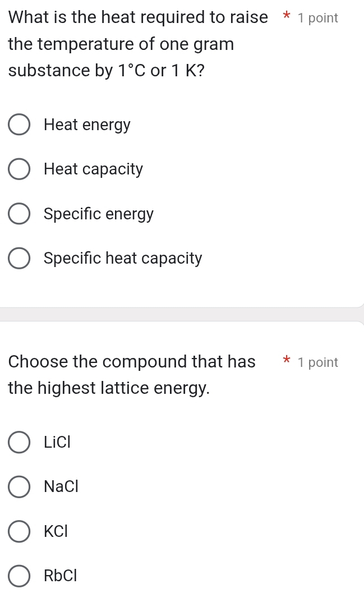
Task: Select KCl as the compound answer
Action: click(19, 531)
